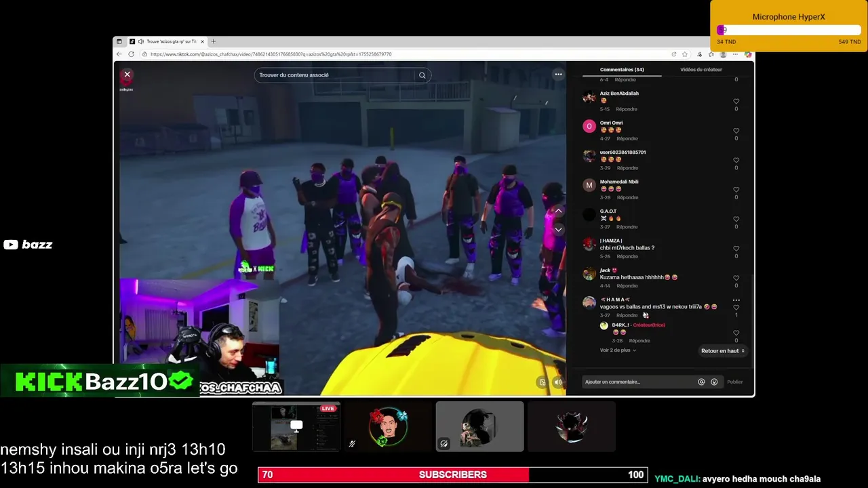Open Mohamedali Nbili's 'M' avatar profile
The width and height of the screenshot is (868, 488).
click(x=589, y=185)
